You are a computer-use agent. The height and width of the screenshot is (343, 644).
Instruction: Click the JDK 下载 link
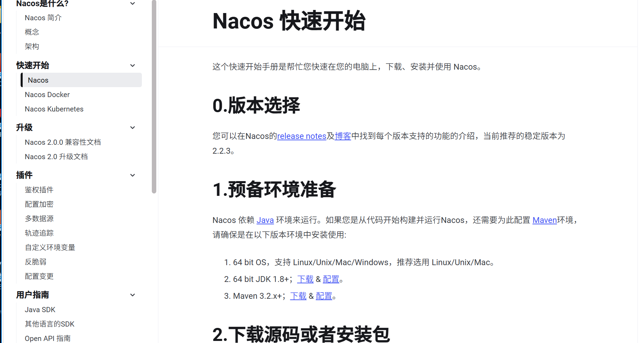pos(305,279)
